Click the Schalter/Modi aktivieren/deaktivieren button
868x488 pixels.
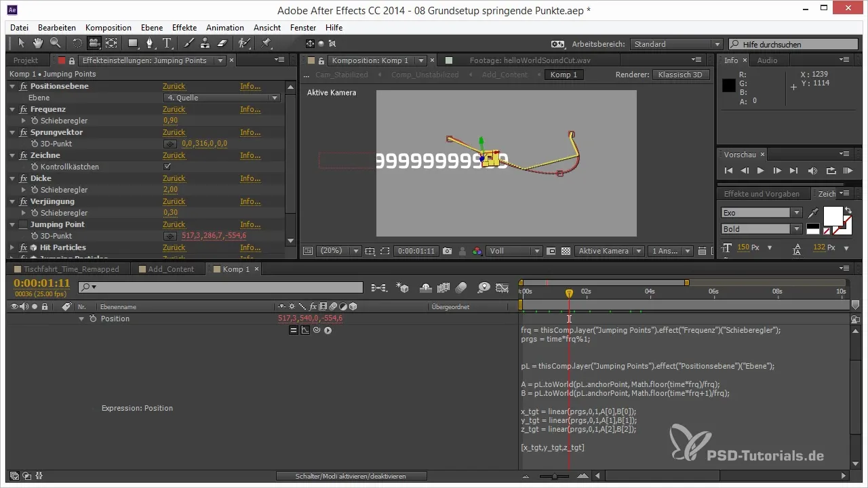351,476
